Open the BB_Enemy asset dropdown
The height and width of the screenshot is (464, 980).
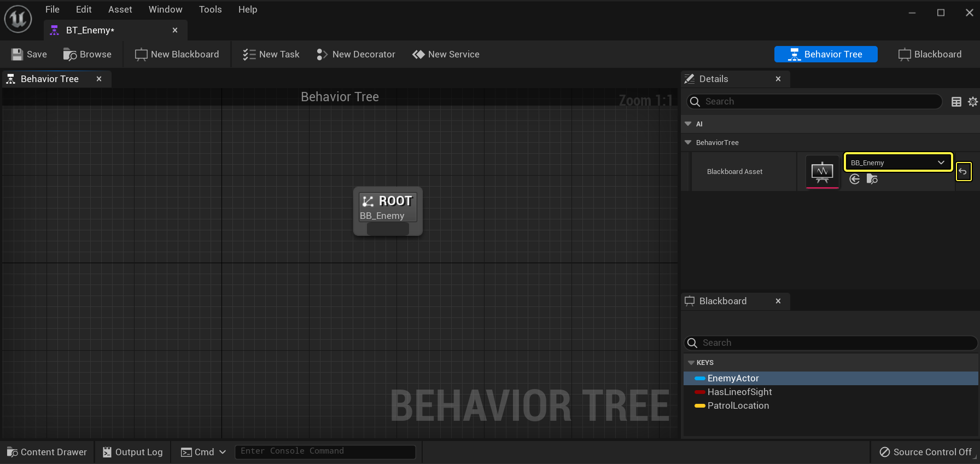click(898, 163)
